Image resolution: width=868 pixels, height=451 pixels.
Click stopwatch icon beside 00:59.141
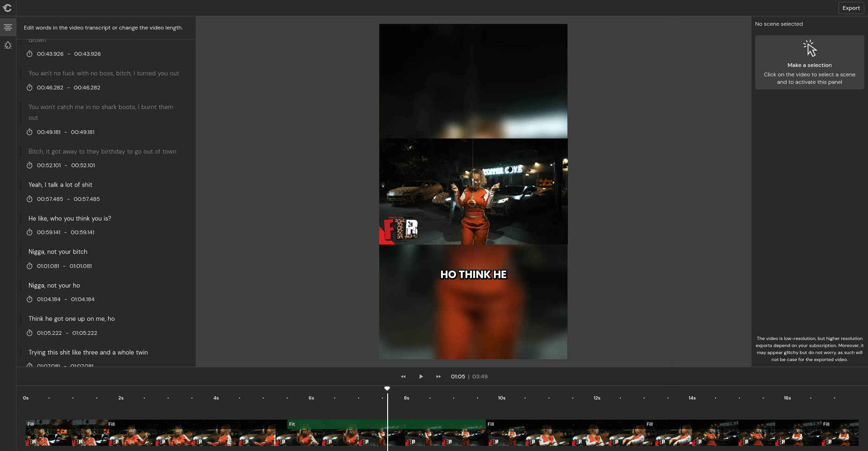[x=29, y=232]
